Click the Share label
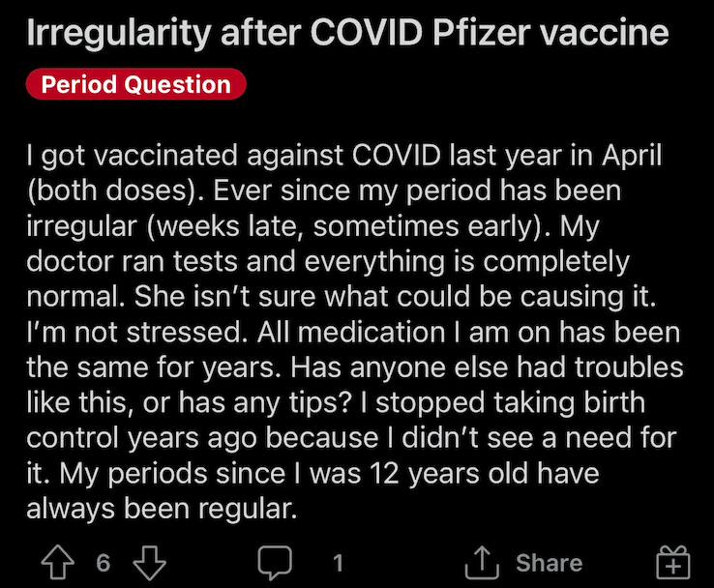Screen dimensions: 714x588 tap(550, 563)
